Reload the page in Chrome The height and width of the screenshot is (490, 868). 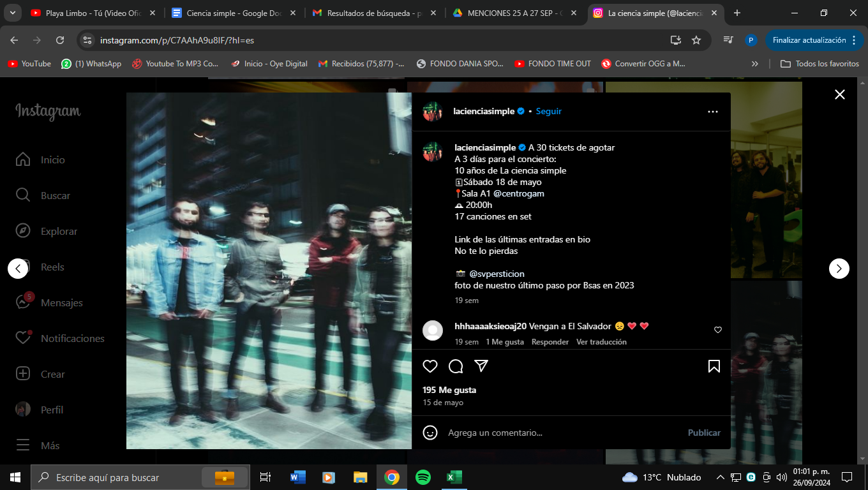point(60,40)
